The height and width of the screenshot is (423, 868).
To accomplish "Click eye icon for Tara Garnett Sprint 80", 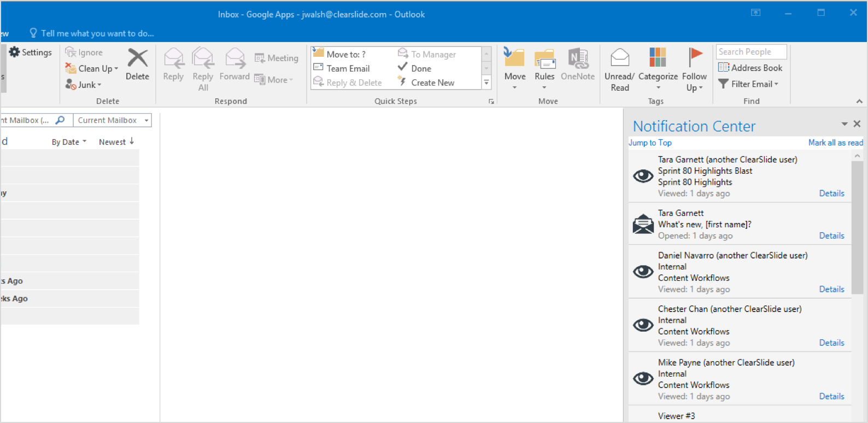I will coord(643,176).
